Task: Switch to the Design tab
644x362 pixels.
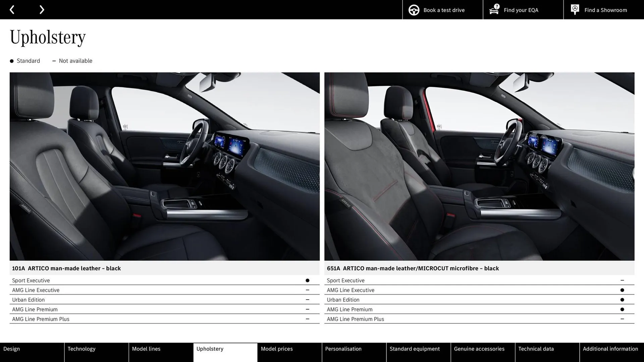Action: coord(11,349)
